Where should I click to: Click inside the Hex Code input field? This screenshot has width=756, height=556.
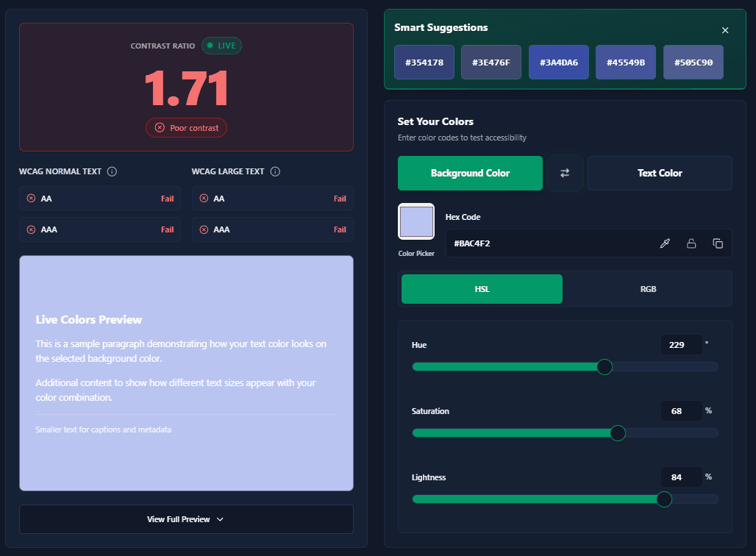544,243
